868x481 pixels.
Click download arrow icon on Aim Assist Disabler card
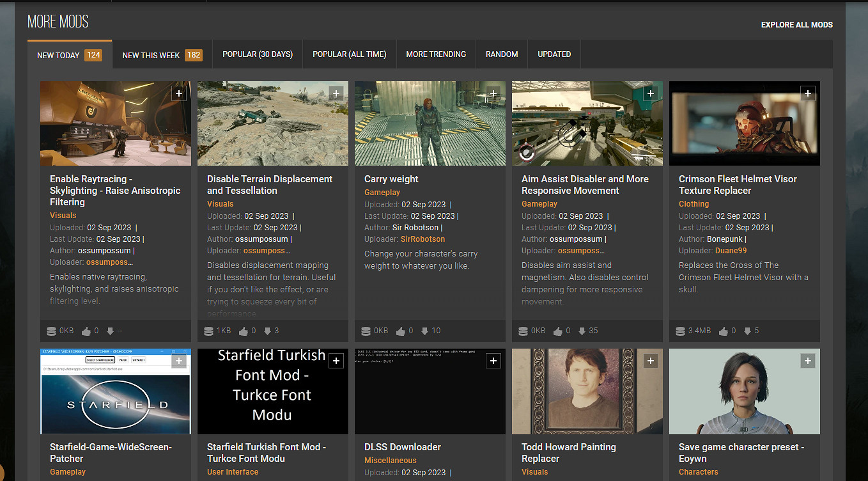(x=582, y=331)
